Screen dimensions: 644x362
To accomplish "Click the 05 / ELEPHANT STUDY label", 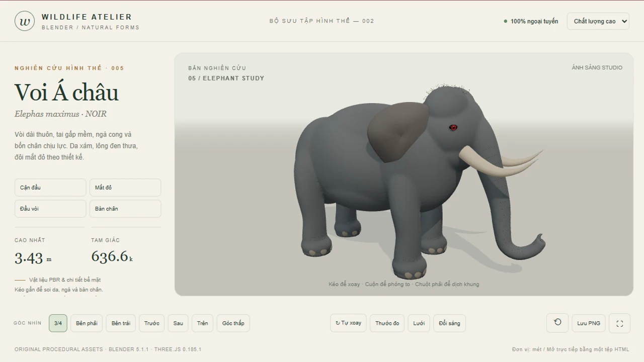I will 226,78.
